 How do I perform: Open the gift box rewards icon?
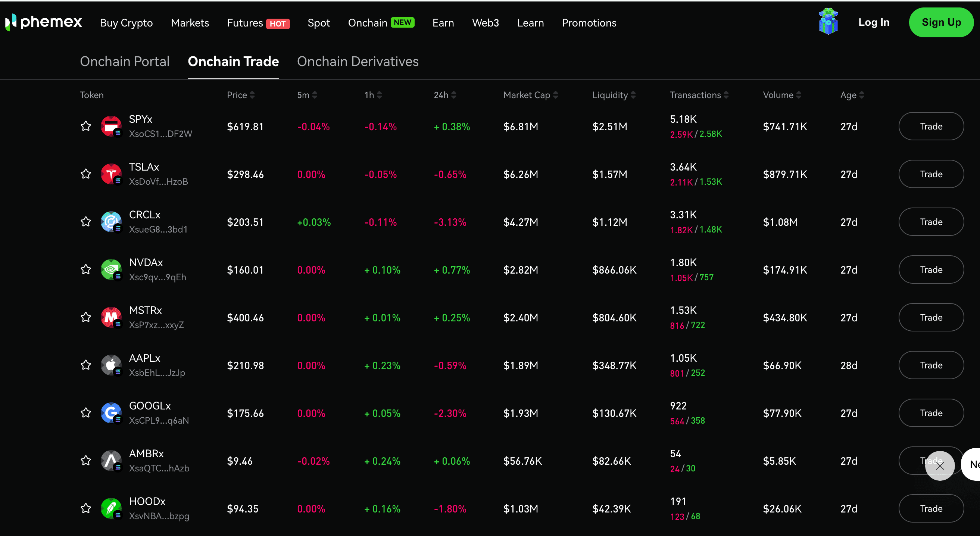click(828, 22)
